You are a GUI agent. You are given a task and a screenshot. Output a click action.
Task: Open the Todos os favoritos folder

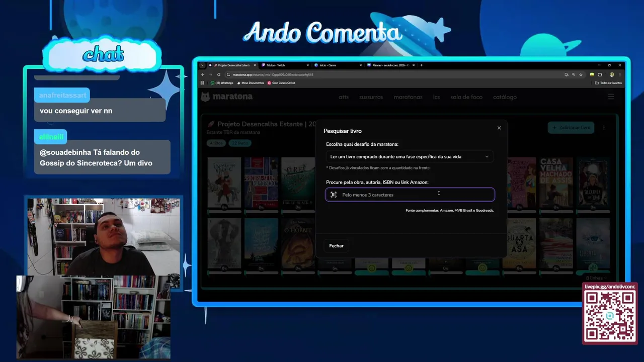(609, 83)
